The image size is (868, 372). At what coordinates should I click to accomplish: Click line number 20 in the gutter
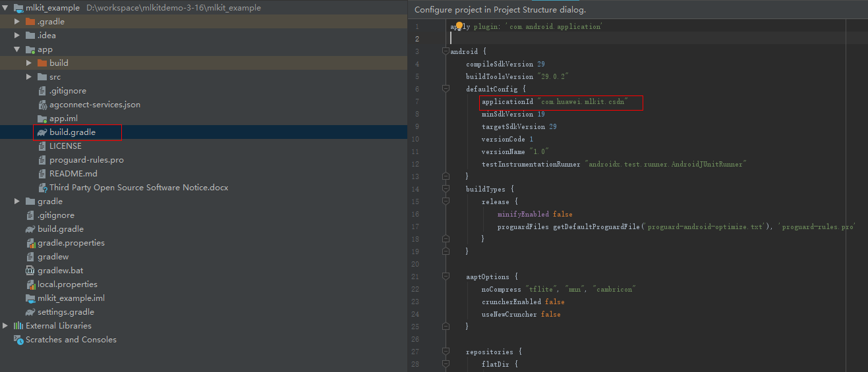click(415, 264)
